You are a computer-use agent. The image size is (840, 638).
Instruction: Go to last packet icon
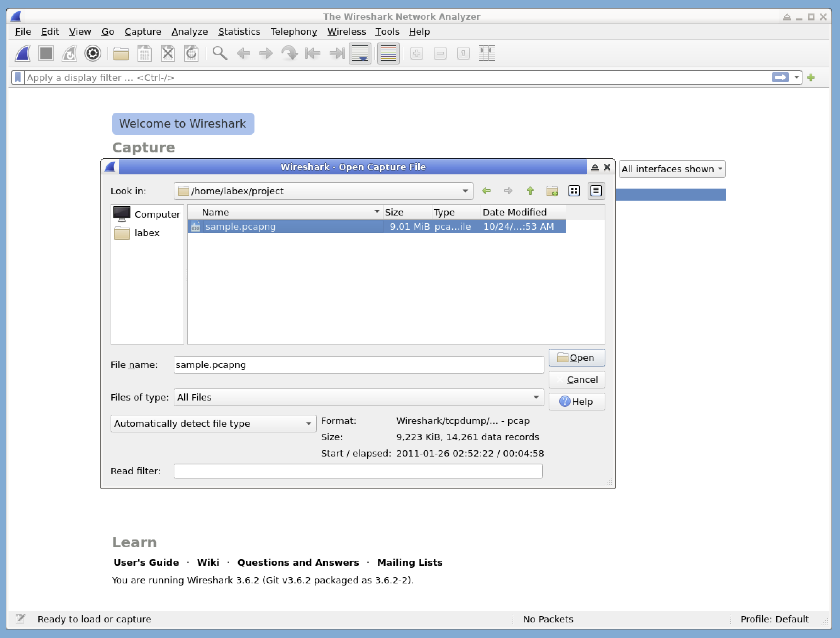[336, 53]
